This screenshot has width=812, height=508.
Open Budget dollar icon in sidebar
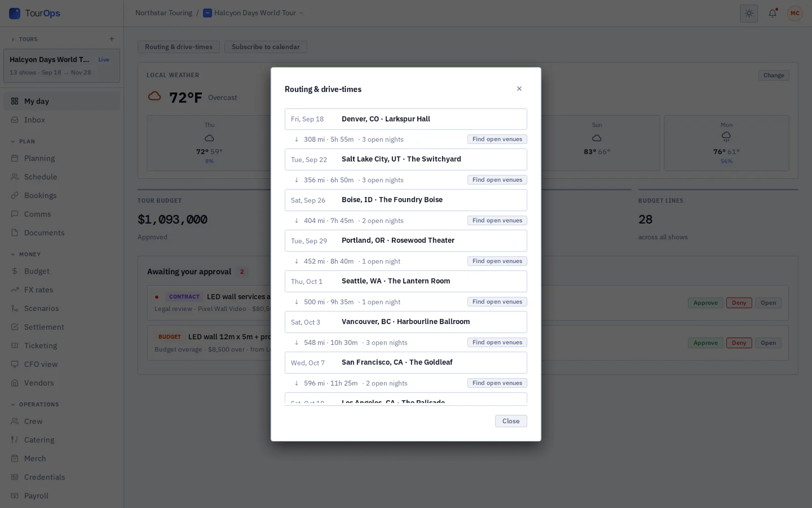15,271
